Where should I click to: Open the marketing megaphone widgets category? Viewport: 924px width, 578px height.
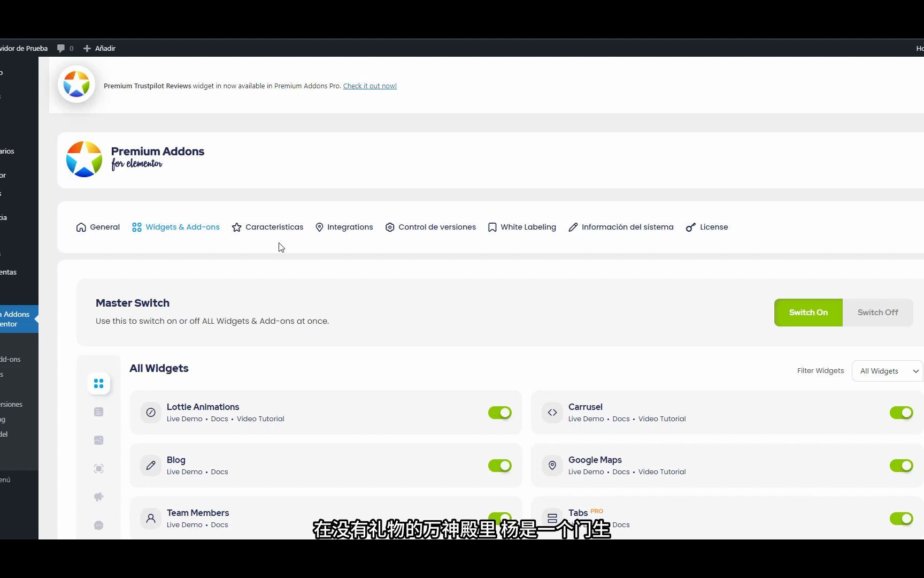point(98,497)
